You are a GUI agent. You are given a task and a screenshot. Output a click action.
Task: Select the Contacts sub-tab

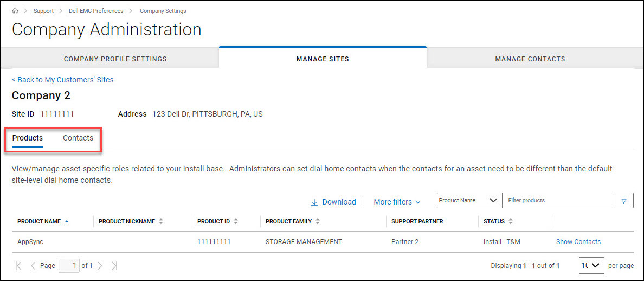tap(78, 138)
